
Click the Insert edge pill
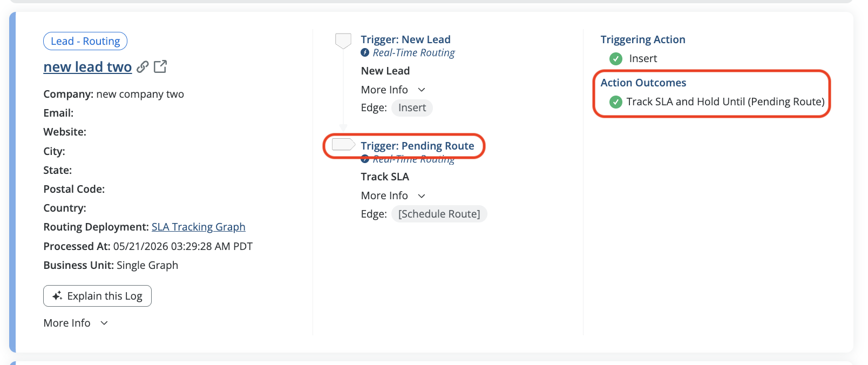point(412,107)
